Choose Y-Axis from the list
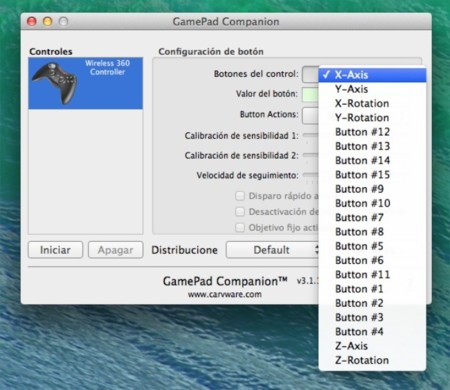Screen dimensions: 450x390 pos(372,89)
